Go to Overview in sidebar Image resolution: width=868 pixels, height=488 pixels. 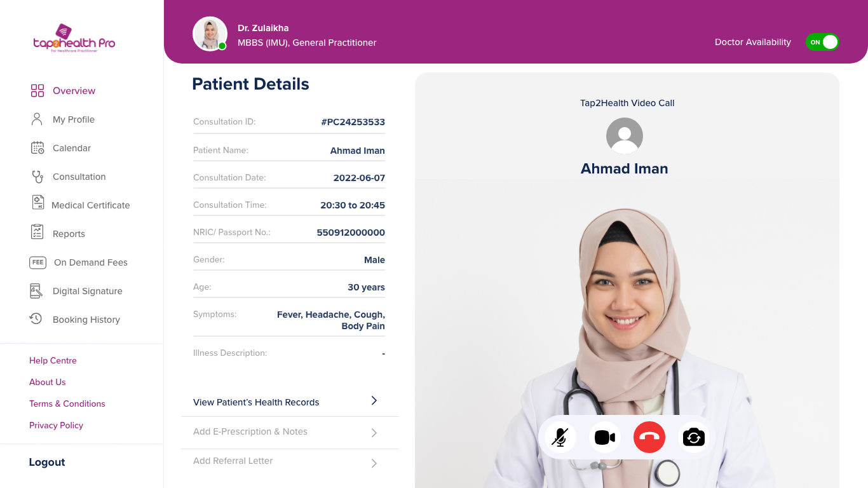point(74,91)
